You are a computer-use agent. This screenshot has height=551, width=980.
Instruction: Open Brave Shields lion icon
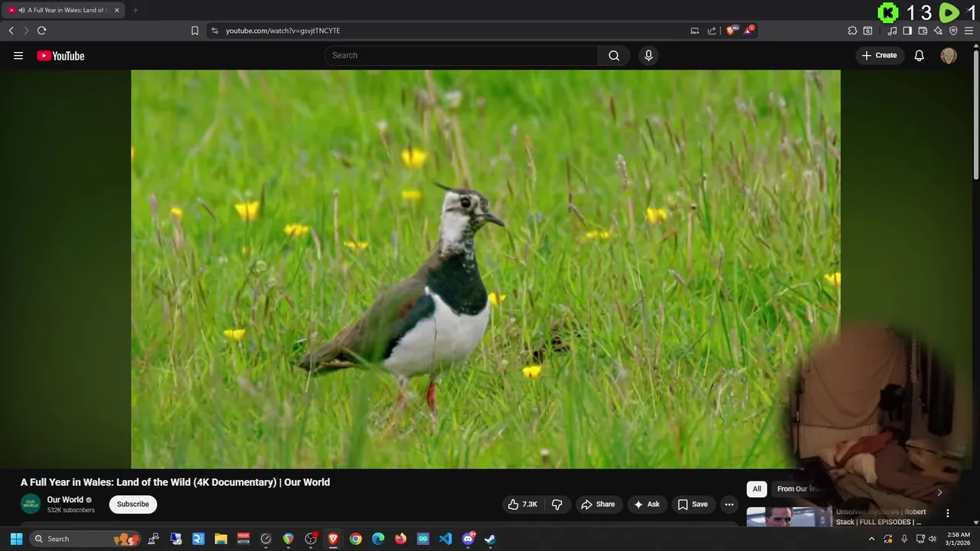pyautogui.click(x=731, y=31)
